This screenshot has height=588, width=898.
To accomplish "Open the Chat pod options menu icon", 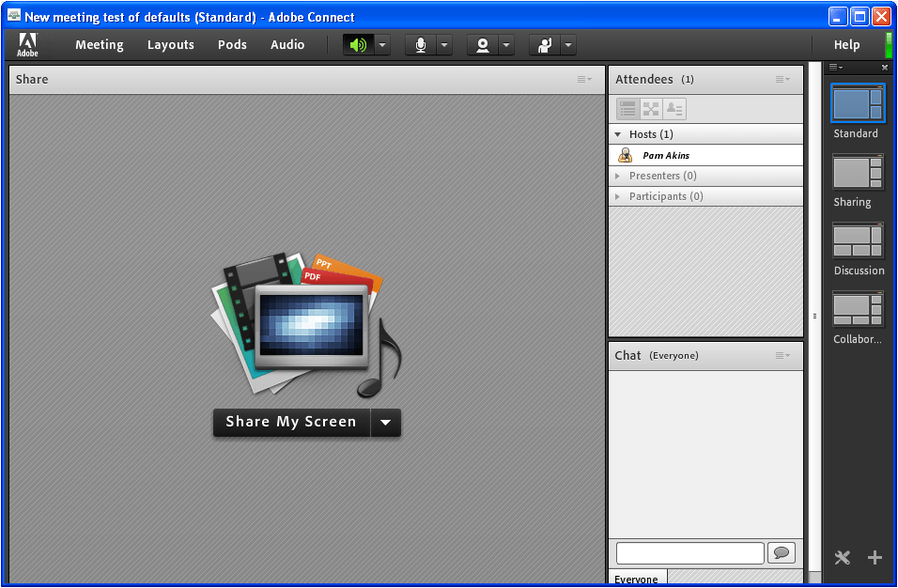I will (782, 356).
